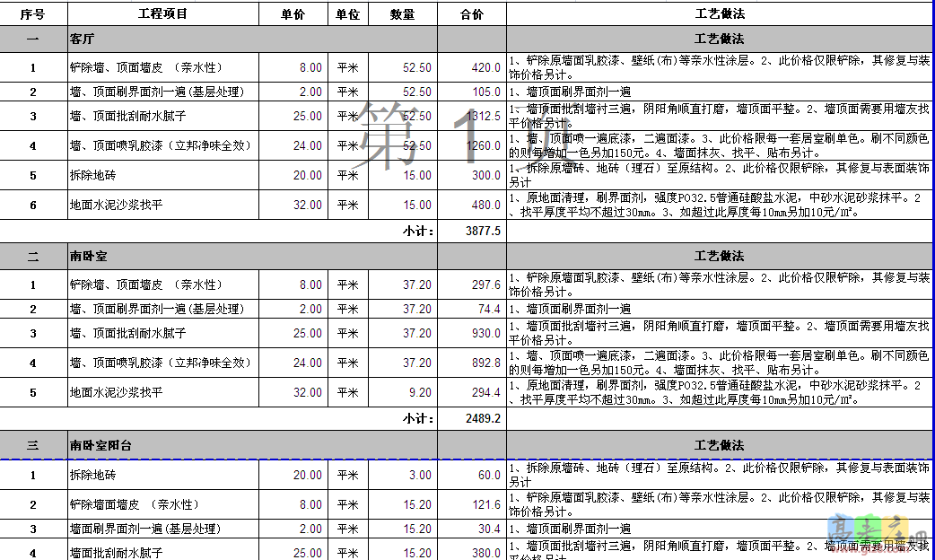Click the 南卧室 subtotal value 2489.2

click(x=483, y=418)
